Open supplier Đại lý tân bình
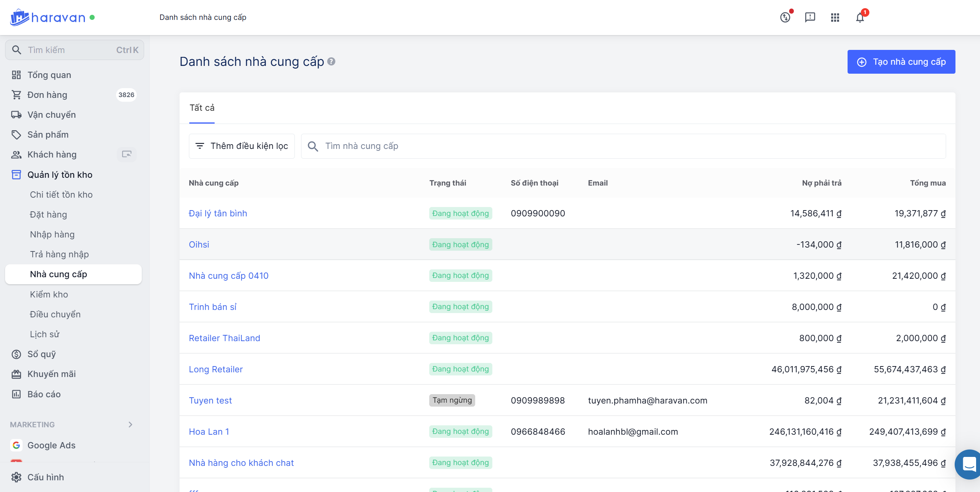This screenshot has height=492, width=980. coord(218,213)
